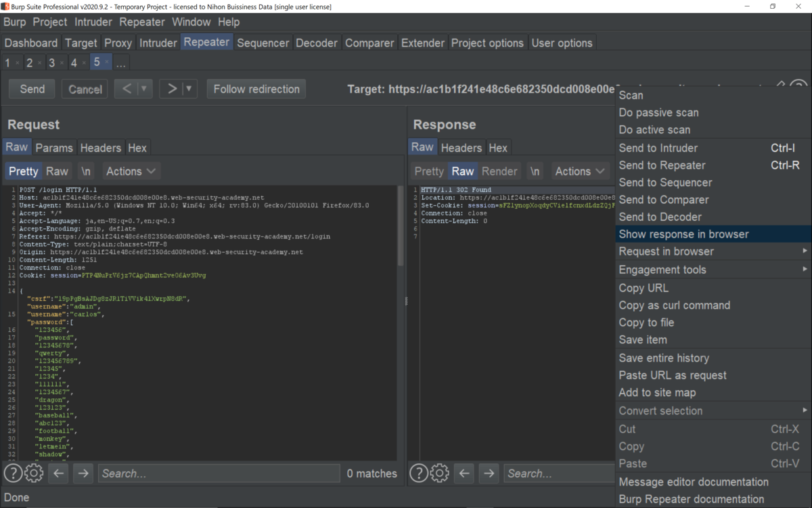Open Response Actions dropdown
The height and width of the screenshot is (508, 812).
pos(581,171)
